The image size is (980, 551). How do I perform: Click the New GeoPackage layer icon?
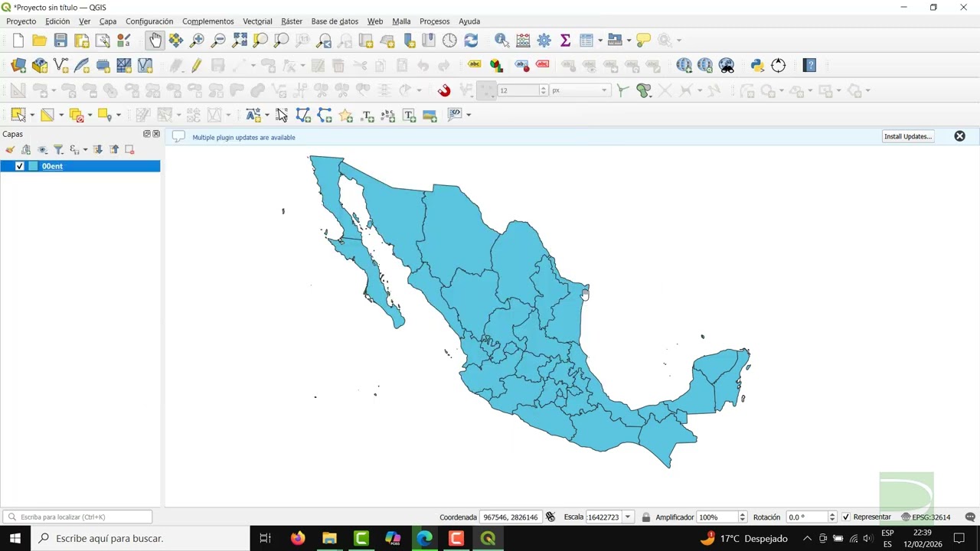click(40, 66)
